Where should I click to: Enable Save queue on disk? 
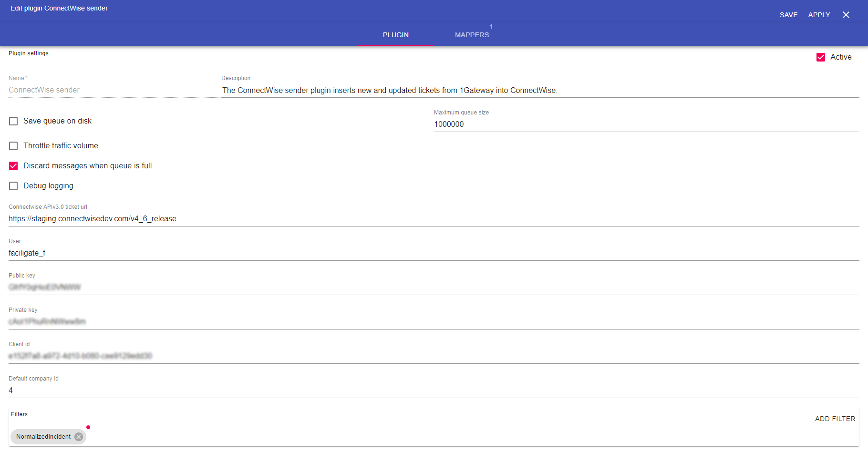coord(13,121)
